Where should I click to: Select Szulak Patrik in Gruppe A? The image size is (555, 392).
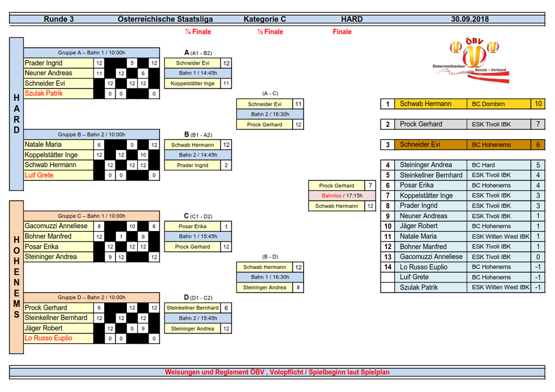point(44,93)
